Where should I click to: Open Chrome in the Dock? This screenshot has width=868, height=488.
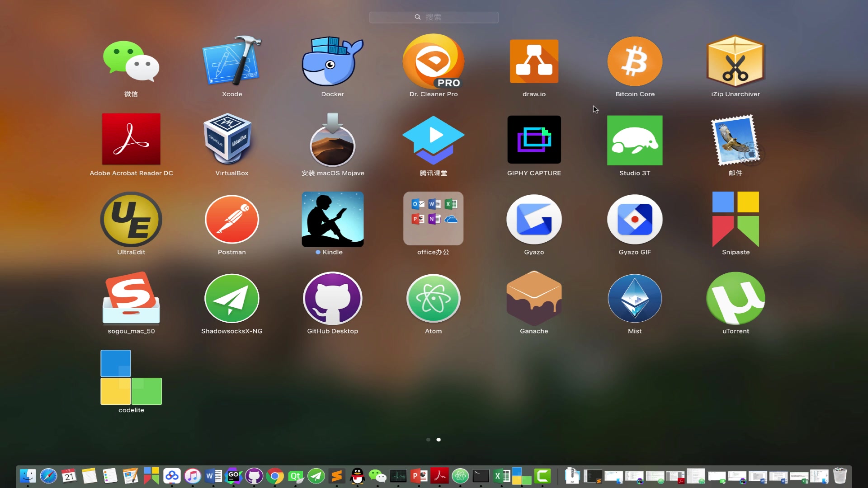click(274, 476)
